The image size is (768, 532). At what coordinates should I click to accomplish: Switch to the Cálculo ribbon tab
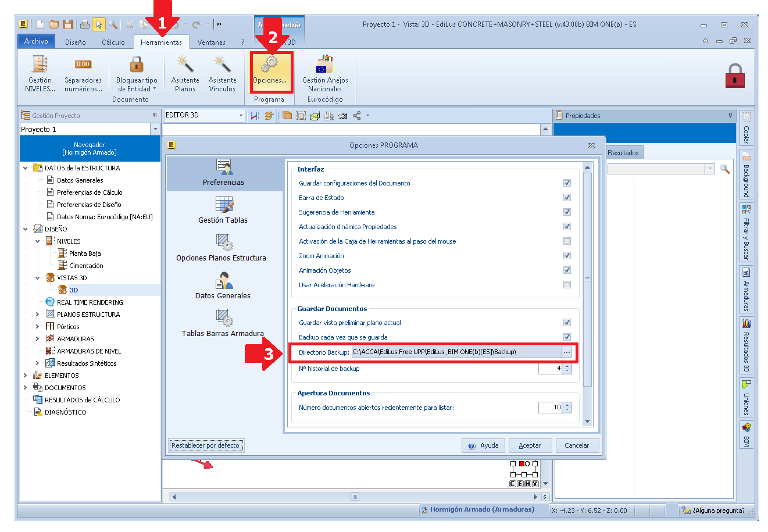(113, 42)
